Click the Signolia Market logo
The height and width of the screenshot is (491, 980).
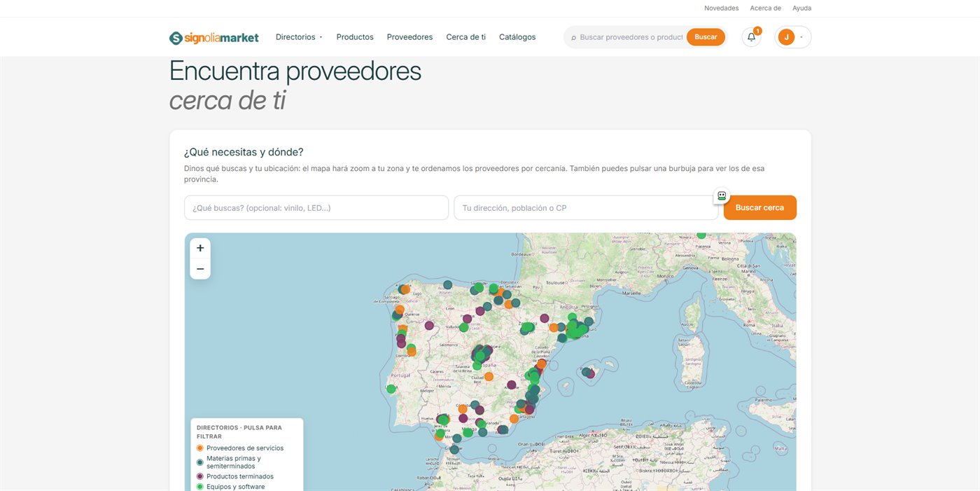pos(214,38)
